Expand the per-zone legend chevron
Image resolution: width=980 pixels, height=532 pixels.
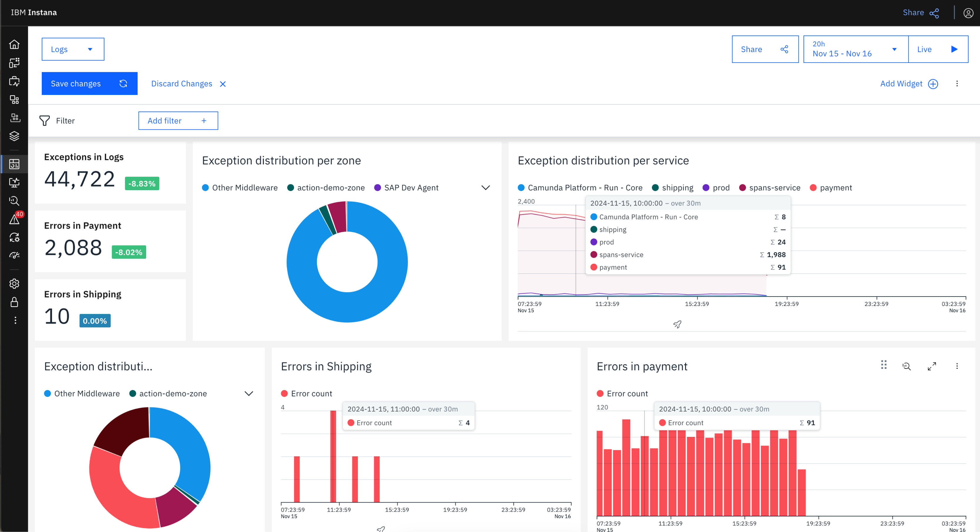[485, 188]
